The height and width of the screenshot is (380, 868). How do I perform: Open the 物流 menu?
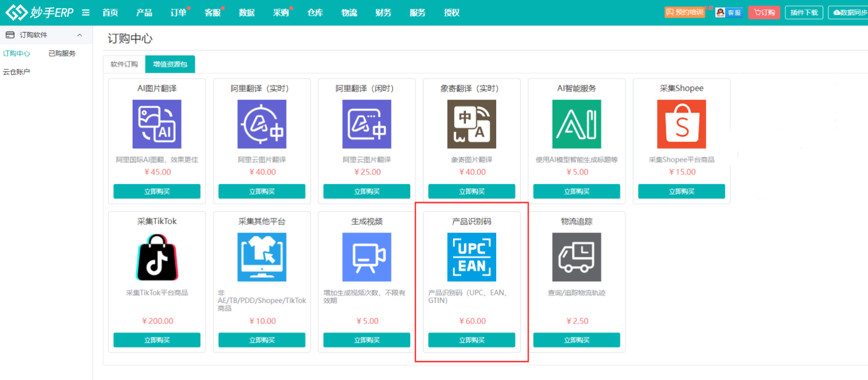350,13
